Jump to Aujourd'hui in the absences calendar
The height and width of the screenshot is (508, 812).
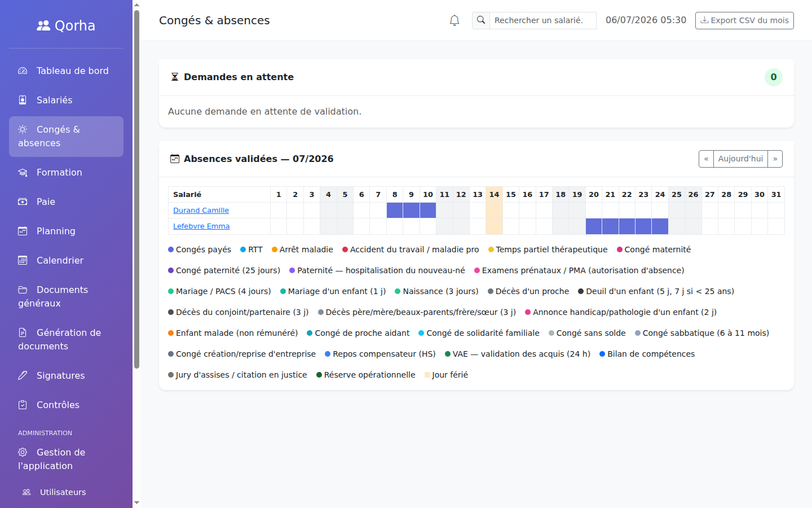[740, 159]
